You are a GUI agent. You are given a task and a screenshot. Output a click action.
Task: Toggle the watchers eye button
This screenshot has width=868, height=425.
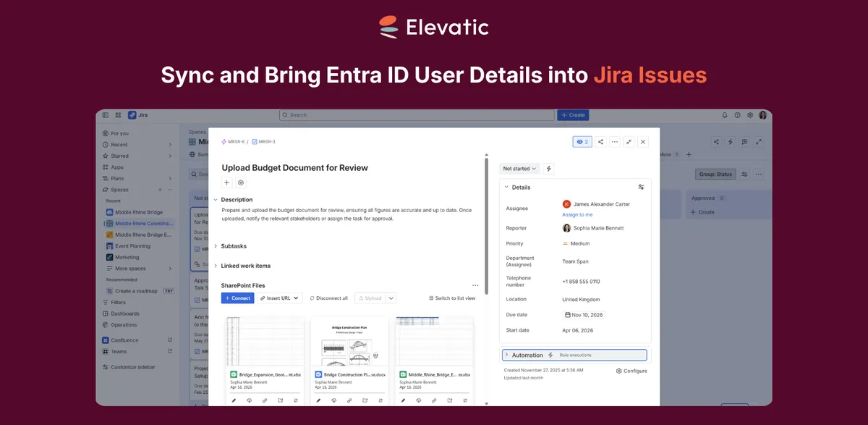[582, 142]
